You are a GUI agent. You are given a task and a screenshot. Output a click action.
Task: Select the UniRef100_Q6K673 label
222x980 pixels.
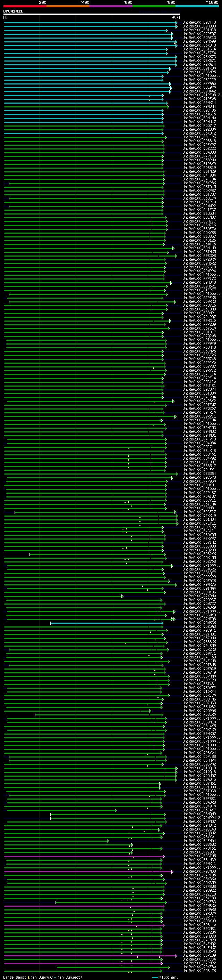(x=199, y=57)
